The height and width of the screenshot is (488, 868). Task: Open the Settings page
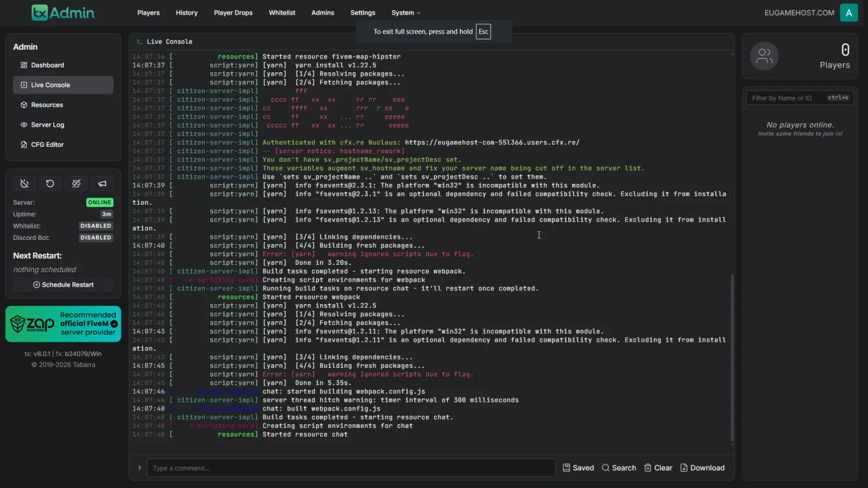[x=363, y=13]
